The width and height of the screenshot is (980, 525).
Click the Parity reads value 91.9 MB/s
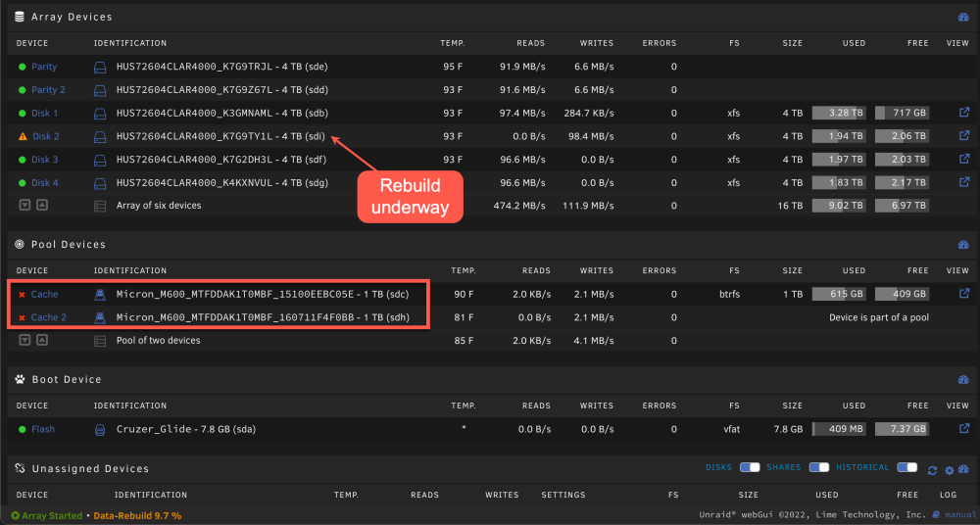coord(522,67)
